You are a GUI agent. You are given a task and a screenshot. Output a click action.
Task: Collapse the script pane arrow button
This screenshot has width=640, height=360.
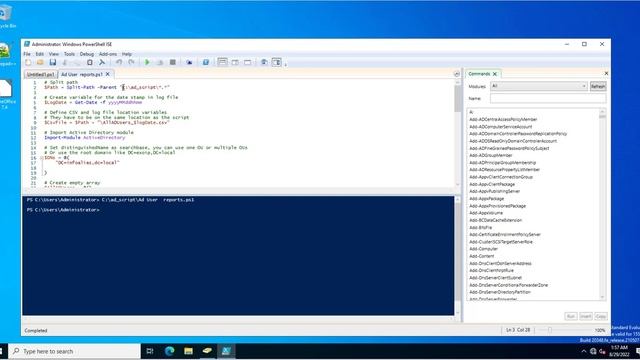(457, 74)
